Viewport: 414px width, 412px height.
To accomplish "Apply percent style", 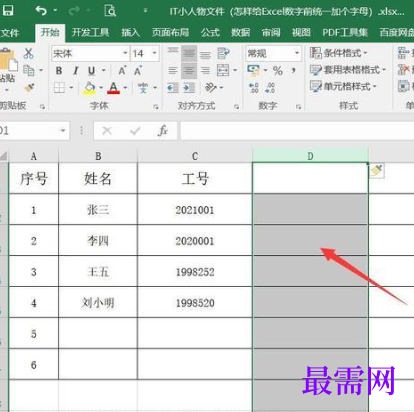I will coord(277,71).
